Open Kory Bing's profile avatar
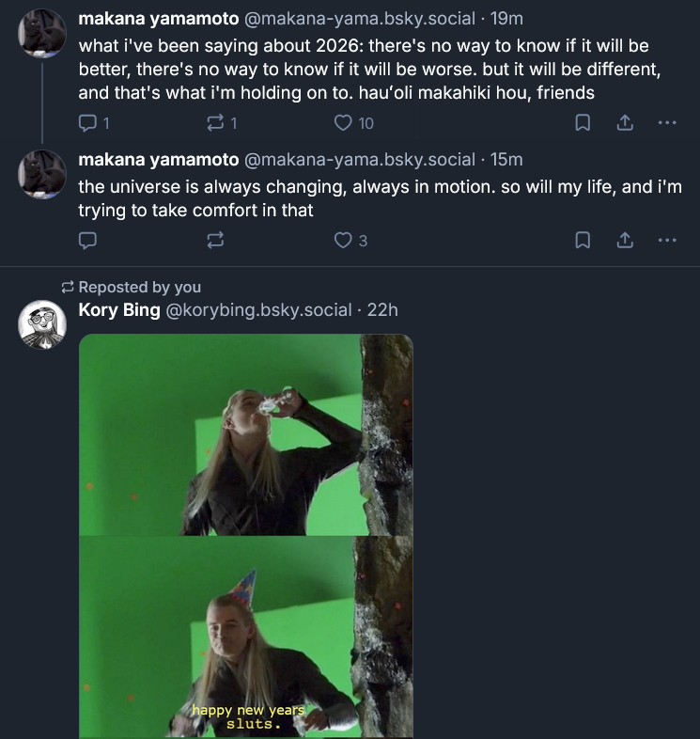 42,325
